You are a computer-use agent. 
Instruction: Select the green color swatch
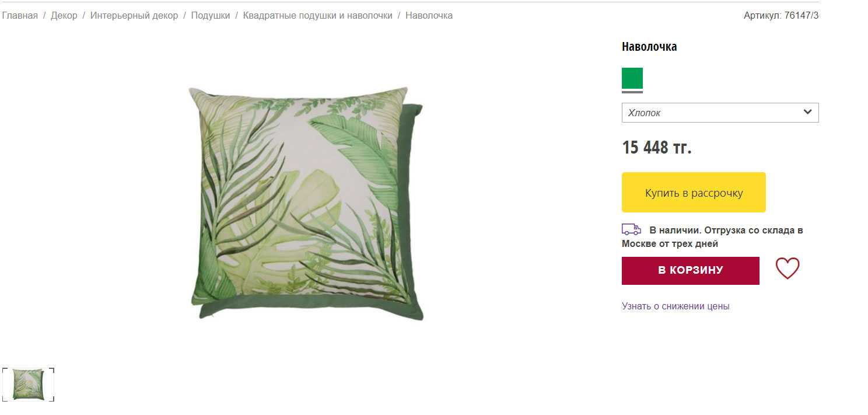coord(632,78)
